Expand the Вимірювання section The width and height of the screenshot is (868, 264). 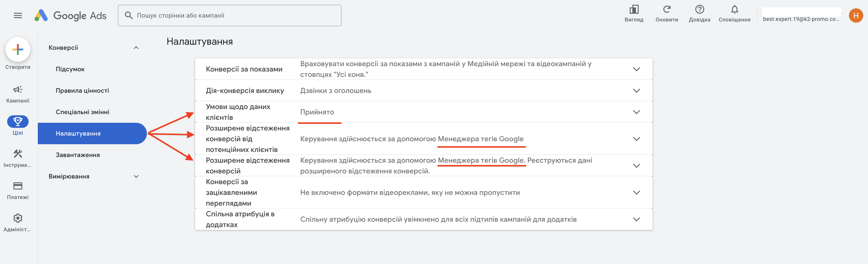click(136, 176)
